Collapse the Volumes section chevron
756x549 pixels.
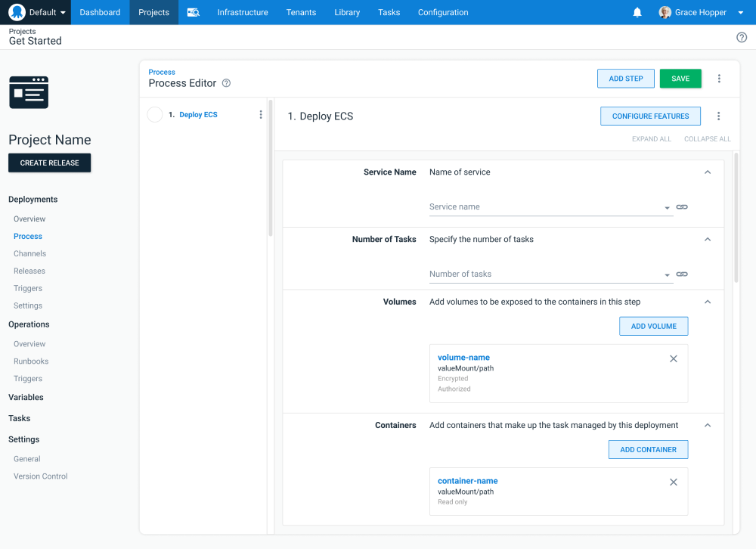(708, 301)
